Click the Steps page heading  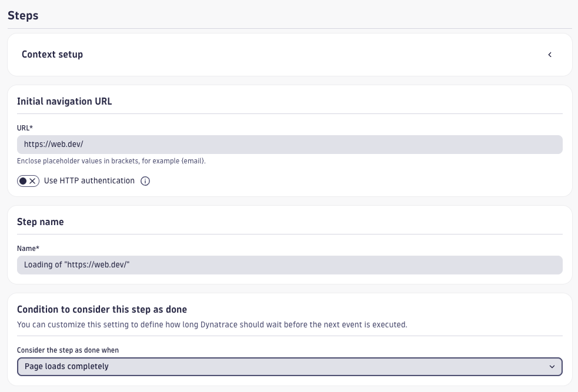click(x=23, y=16)
